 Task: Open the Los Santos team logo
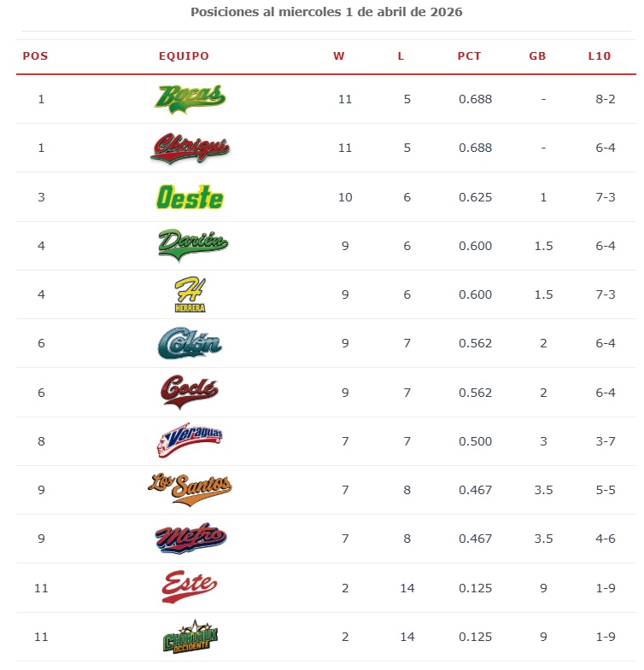tap(190, 490)
